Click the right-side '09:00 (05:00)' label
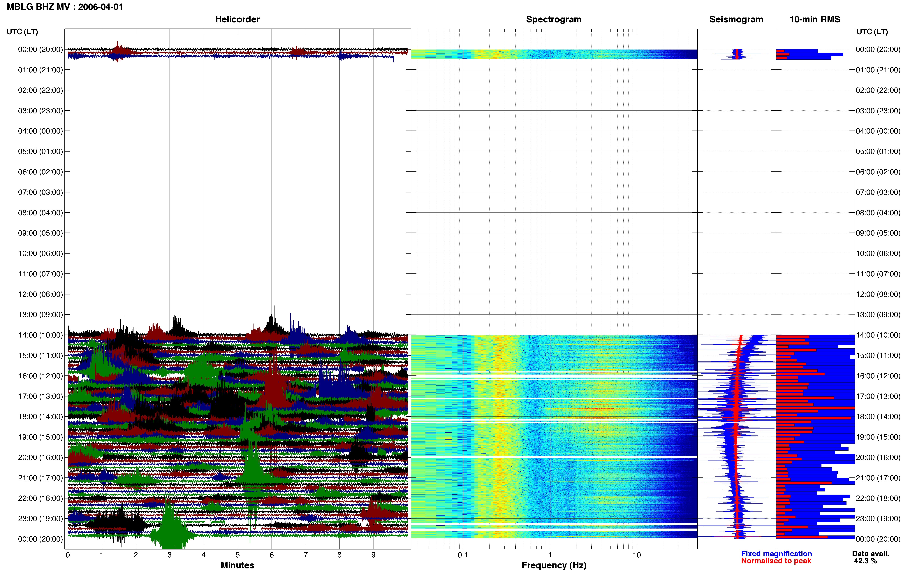This screenshot has height=578, width=924. (x=878, y=233)
